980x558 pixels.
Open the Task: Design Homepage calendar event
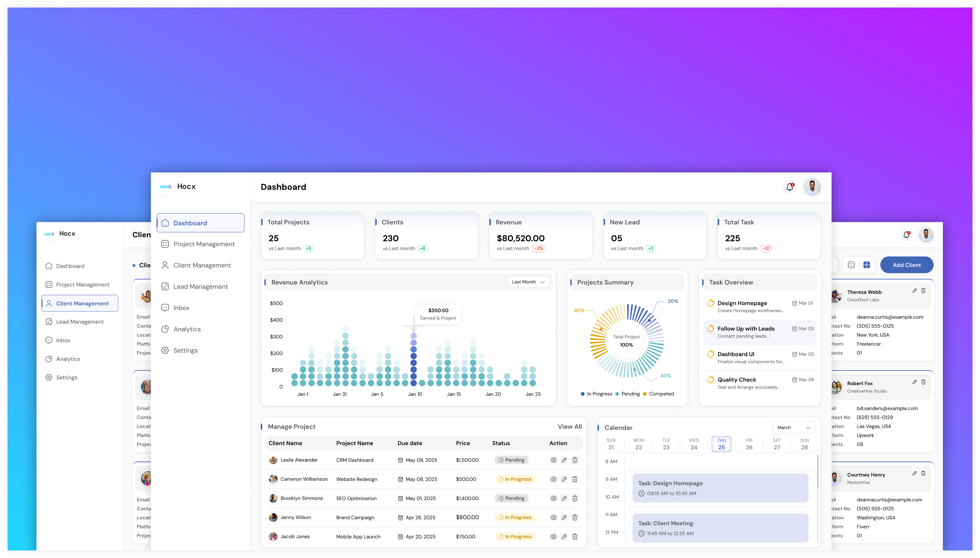(720, 488)
